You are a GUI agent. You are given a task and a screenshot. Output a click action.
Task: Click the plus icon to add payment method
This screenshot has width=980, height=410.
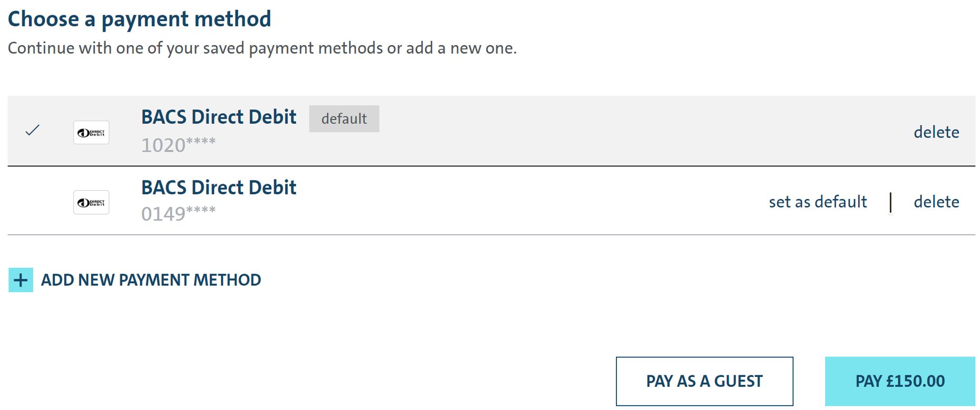pos(21,280)
